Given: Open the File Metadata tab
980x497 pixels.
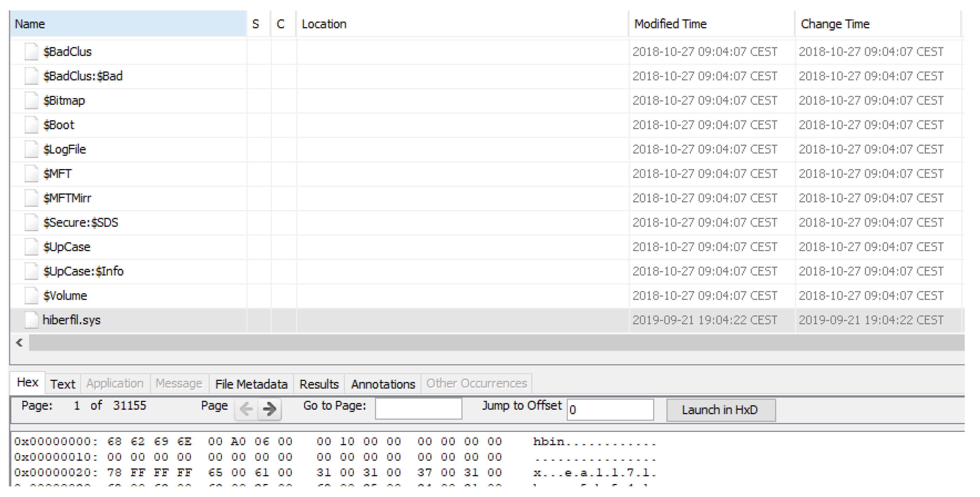Looking at the screenshot, I should [251, 384].
